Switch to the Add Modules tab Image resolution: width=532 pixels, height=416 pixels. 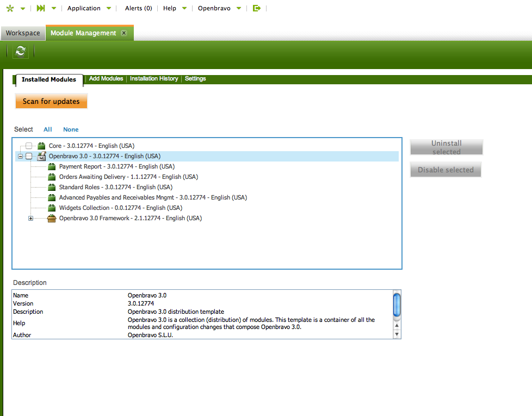[x=106, y=79]
